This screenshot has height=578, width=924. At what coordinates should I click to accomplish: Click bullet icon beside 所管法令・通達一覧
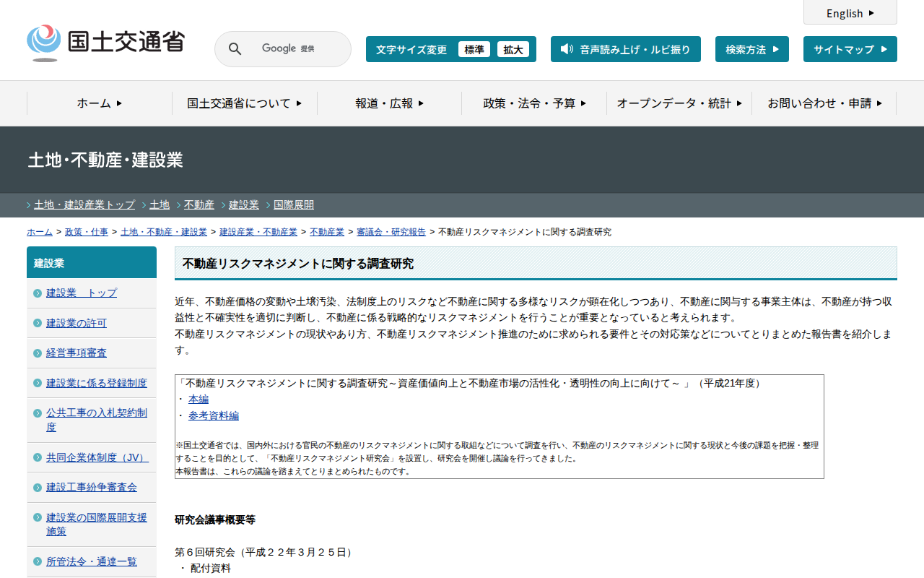click(38, 562)
